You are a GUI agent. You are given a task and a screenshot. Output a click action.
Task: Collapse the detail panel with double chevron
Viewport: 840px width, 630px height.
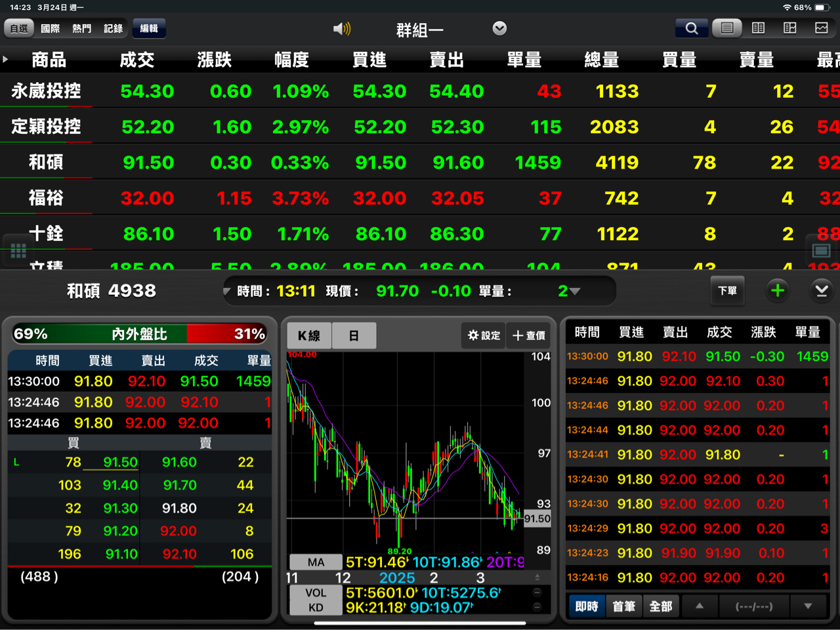point(821,291)
